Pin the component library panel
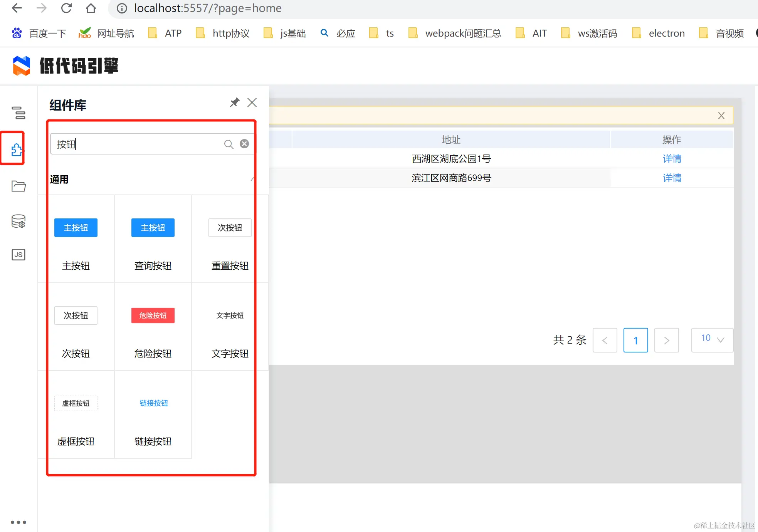Image resolution: width=758 pixels, height=532 pixels. point(234,102)
